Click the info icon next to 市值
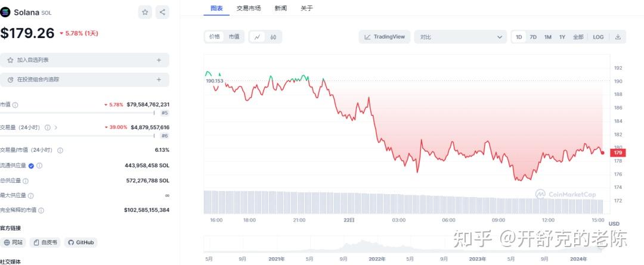The image size is (644, 265). (15, 105)
